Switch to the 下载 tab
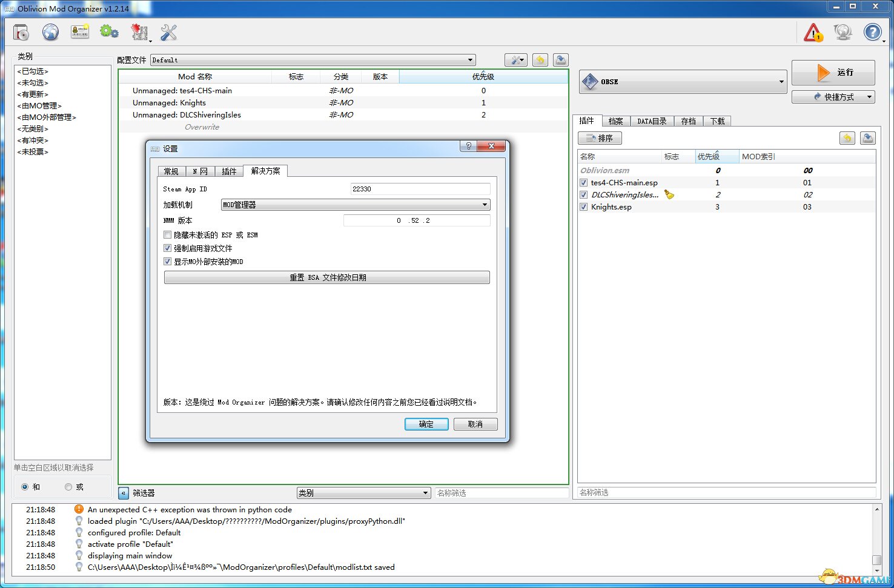 tap(717, 121)
